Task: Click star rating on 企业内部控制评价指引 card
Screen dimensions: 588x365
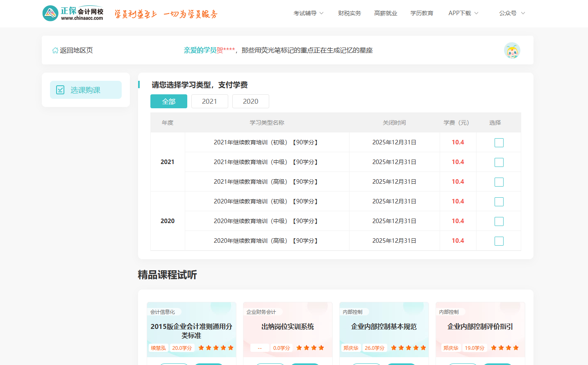Action: (x=504, y=348)
